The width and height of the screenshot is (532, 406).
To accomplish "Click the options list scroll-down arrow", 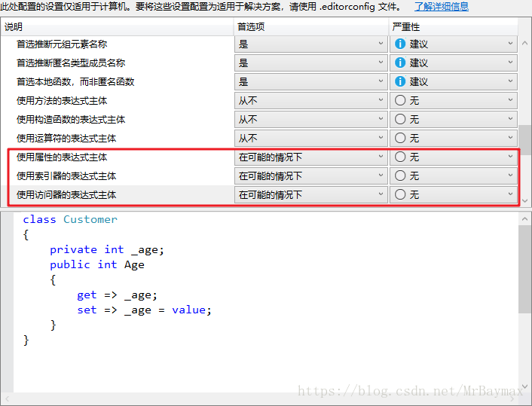I will [525, 200].
